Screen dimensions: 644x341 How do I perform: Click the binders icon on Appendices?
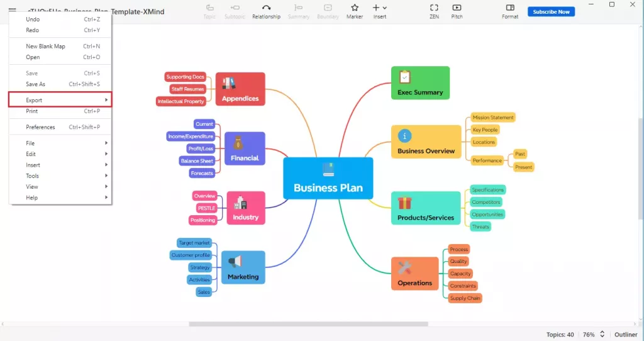(229, 84)
